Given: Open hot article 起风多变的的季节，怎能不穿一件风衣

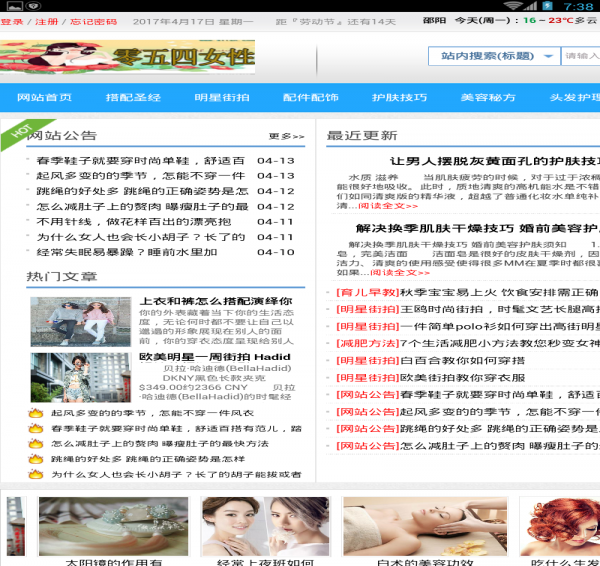Looking at the screenshot, I should point(152,413).
